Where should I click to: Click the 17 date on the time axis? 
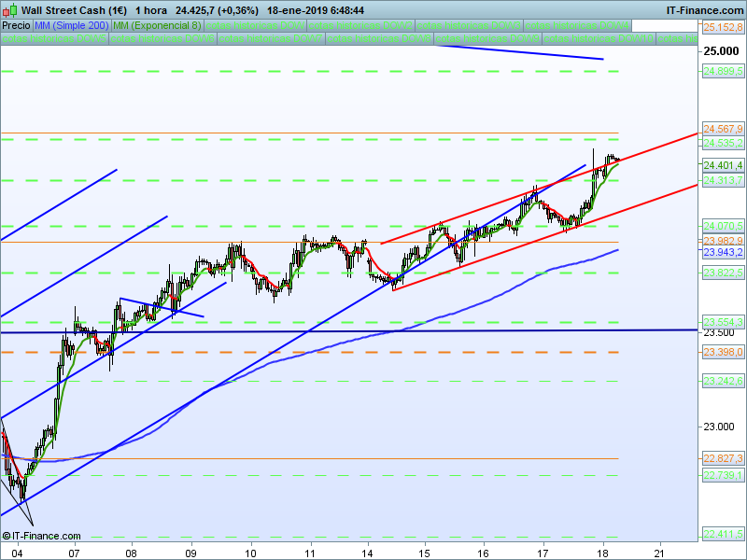[543, 553]
